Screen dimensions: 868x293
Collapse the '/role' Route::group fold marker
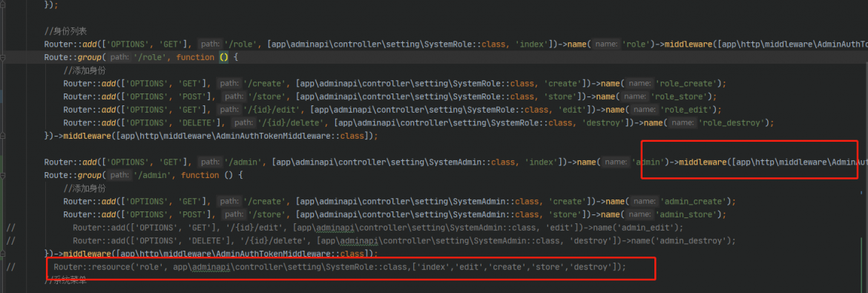[3, 57]
